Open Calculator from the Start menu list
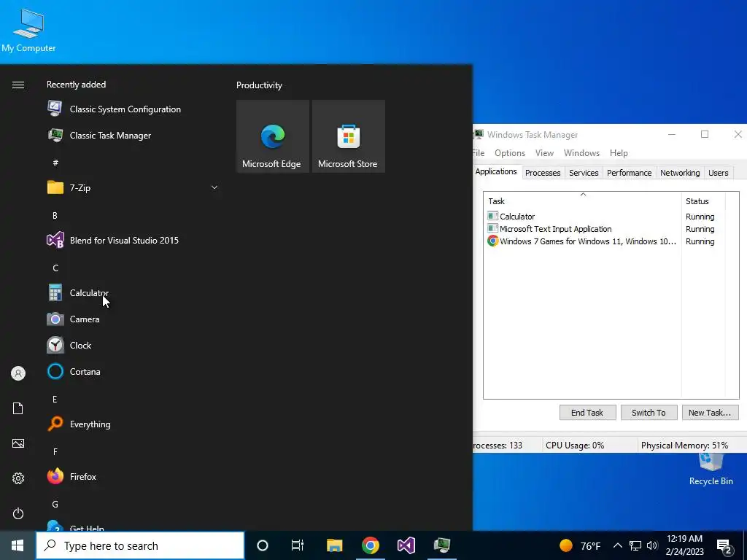Screen dimensions: 747x560 (78, 293)
